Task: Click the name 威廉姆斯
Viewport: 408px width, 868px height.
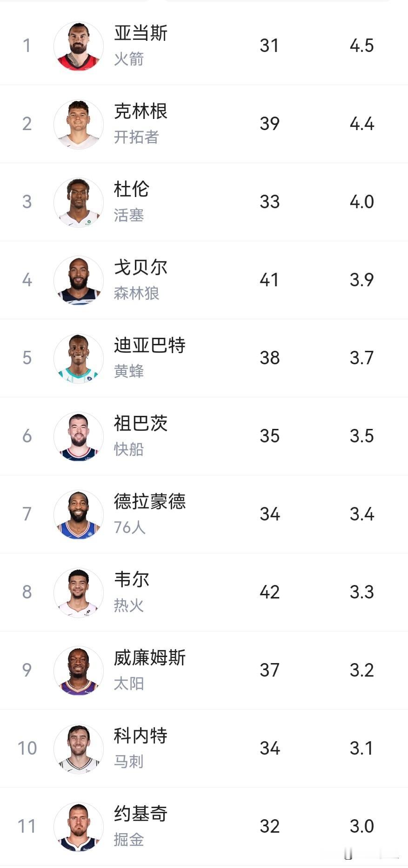Action: 150,658
